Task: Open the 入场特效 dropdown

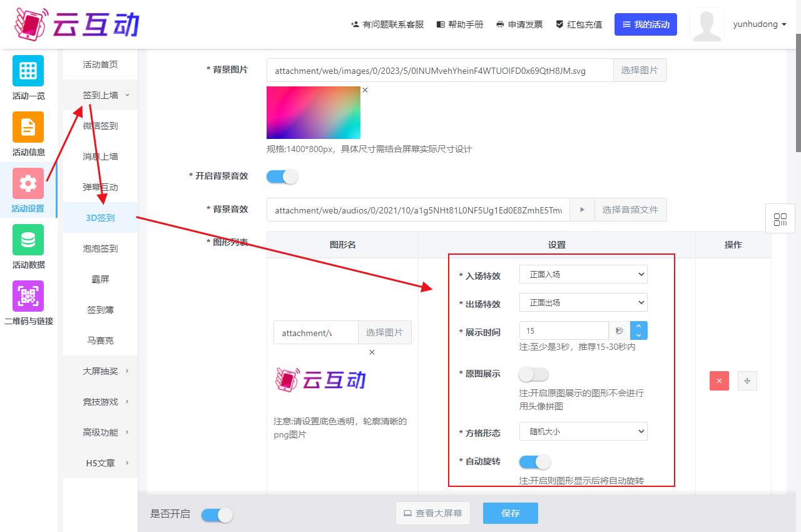Action: [583, 274]
